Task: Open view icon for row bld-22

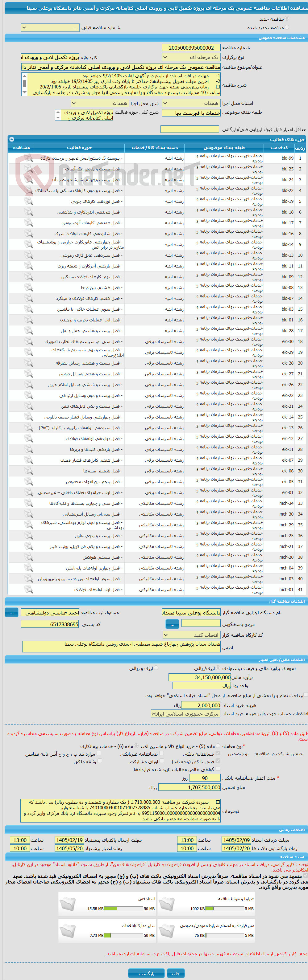Action: coord(28,190)
